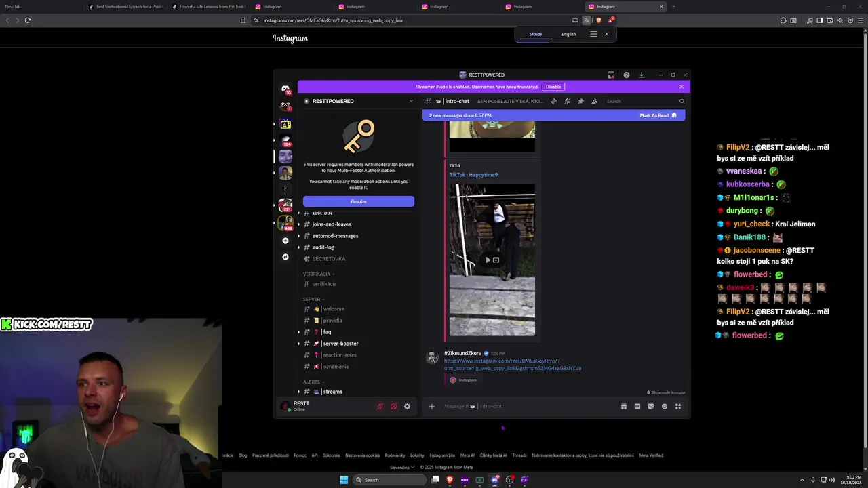Expand server-booster channel arrow
868x488 pixels.
pos(298,344)
